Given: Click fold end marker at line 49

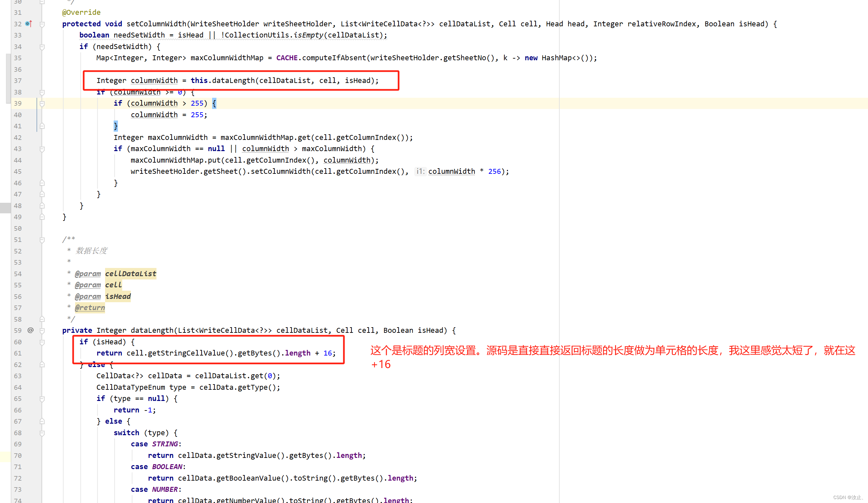Looking at the screenshot, I should click(x=42, y=217).
